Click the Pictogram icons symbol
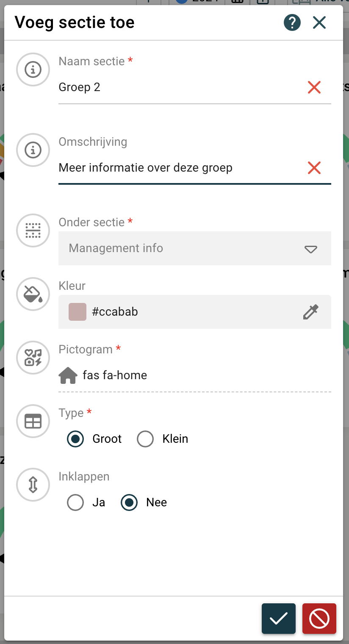Screen dimensions: 349x644 pos(33,358)
